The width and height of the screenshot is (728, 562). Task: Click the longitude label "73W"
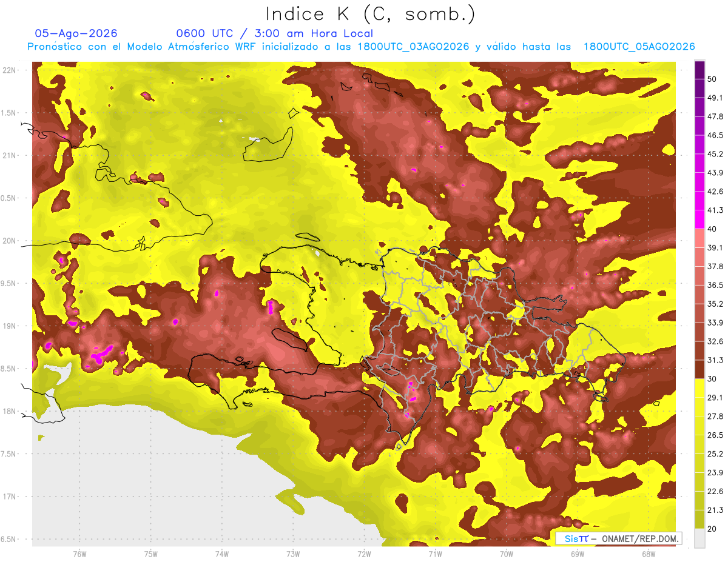coord(292,554)
